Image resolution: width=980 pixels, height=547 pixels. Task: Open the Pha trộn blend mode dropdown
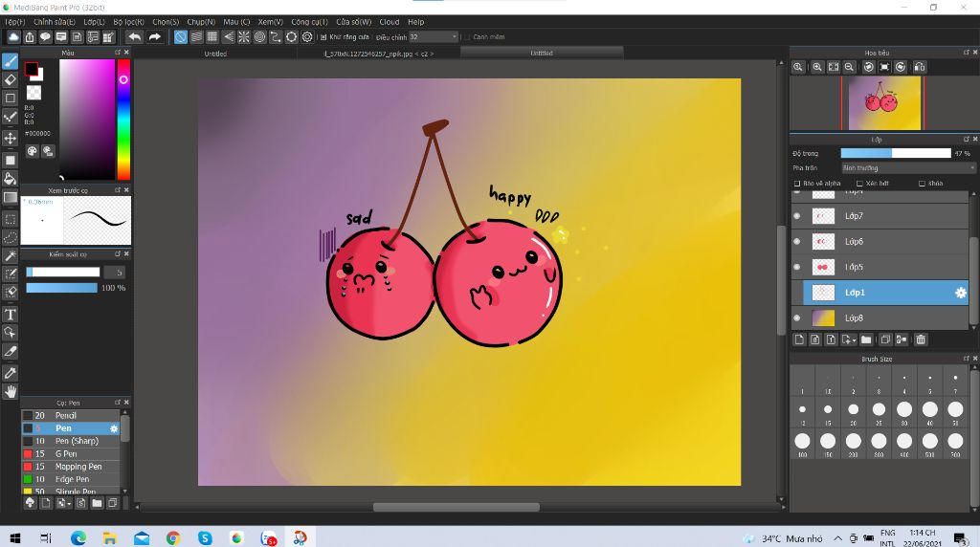tap(908, 168)
